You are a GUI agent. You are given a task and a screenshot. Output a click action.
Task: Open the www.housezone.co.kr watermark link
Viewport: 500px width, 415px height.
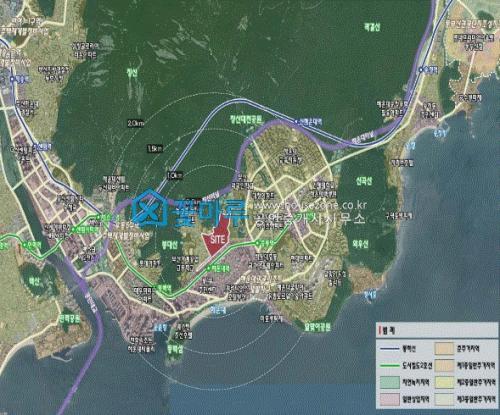(x=311, y=205)
